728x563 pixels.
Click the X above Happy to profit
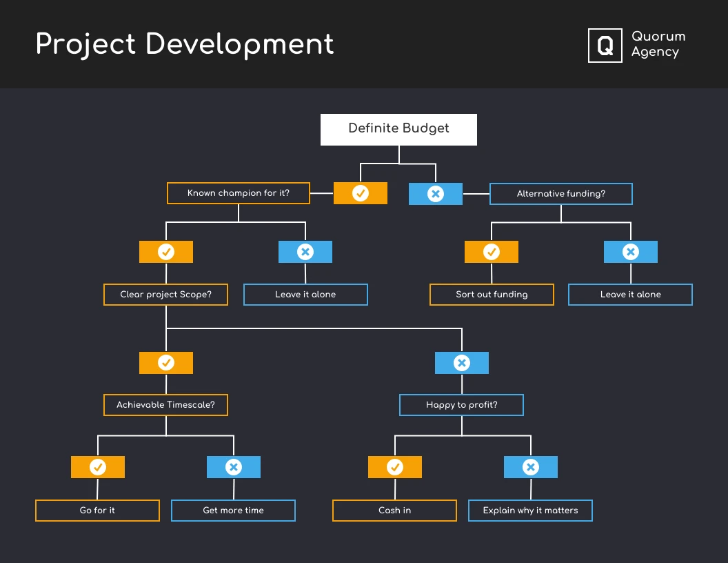click(x=461, y=362)
